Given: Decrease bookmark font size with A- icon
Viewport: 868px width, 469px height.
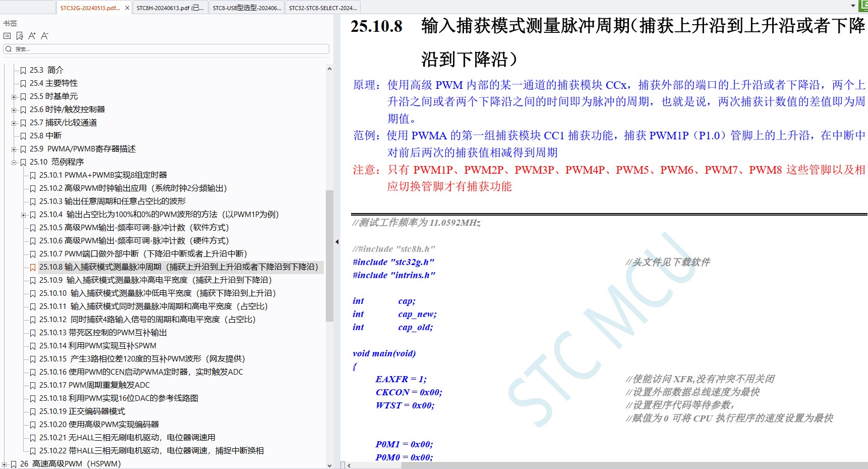Looking at the screenshot, I should click(x=45, y=36).
